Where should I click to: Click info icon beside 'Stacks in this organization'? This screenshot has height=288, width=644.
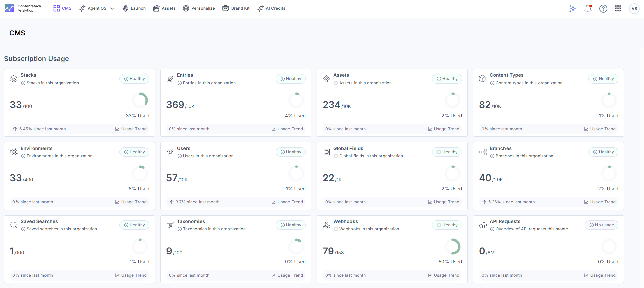23,83
